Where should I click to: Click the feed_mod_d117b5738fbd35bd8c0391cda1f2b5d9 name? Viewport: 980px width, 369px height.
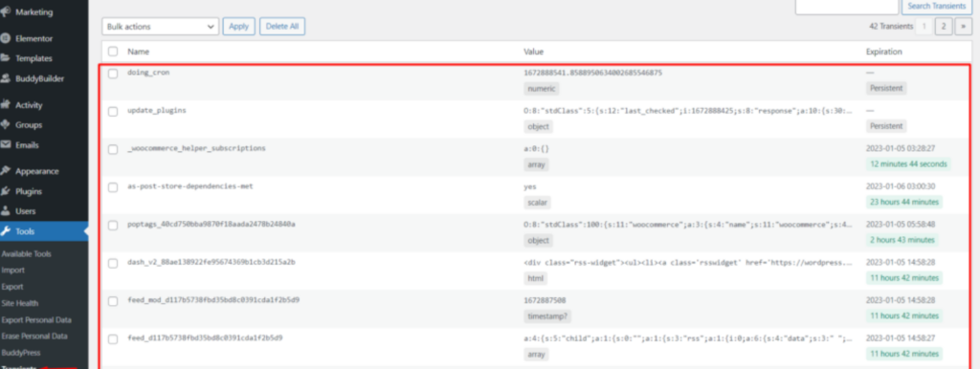pos(213,300)
